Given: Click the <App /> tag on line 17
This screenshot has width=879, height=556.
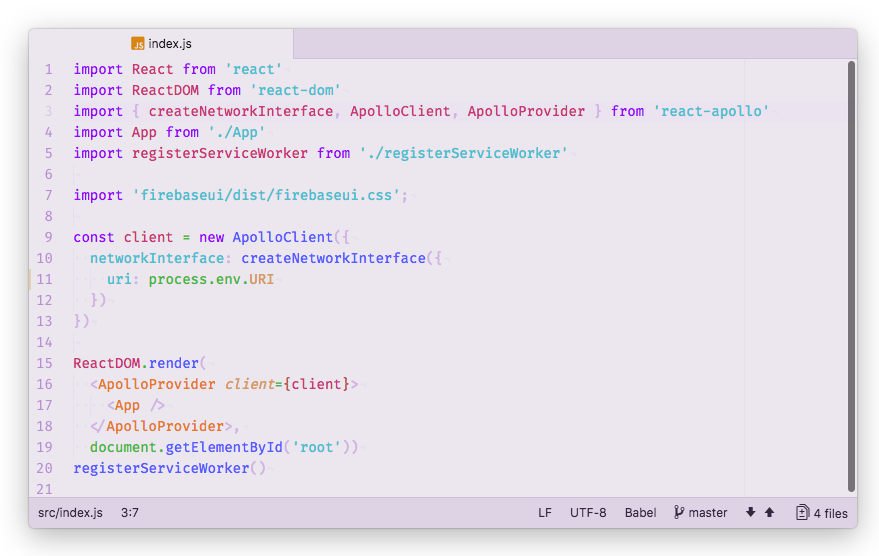Looking at the screenshot, I should pos(136,406).
